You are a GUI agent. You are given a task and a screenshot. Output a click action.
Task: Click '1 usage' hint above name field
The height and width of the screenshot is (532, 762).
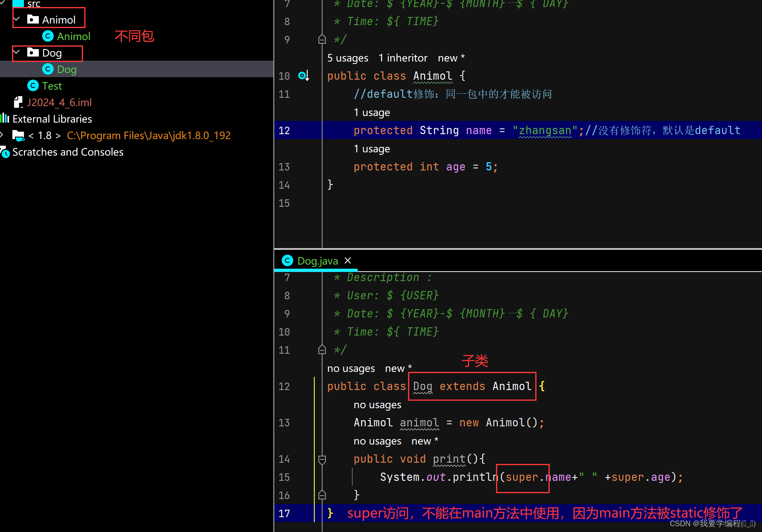point(372,113)
